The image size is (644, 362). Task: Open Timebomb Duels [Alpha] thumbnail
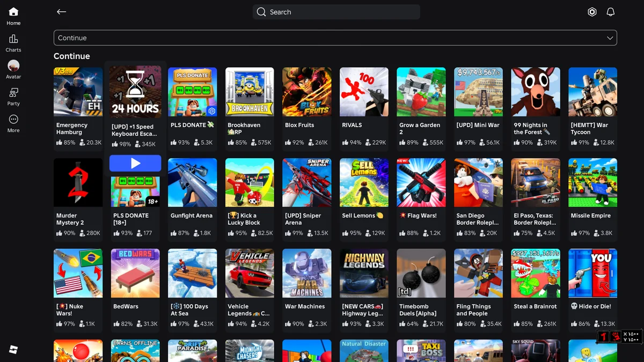[x=421, y=273]
